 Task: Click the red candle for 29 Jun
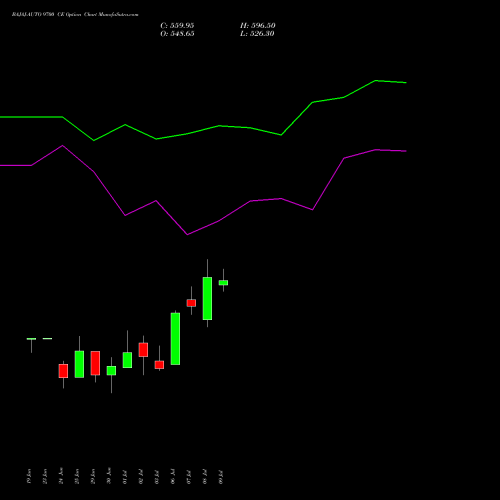coord(95,363)
